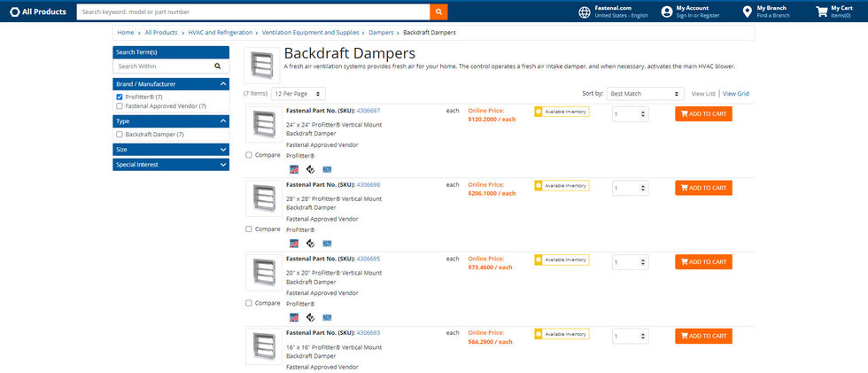This screenshot has height=373, width=868.
Task: Expand the Special Interest filter section
Action: (x=171, y=165)
